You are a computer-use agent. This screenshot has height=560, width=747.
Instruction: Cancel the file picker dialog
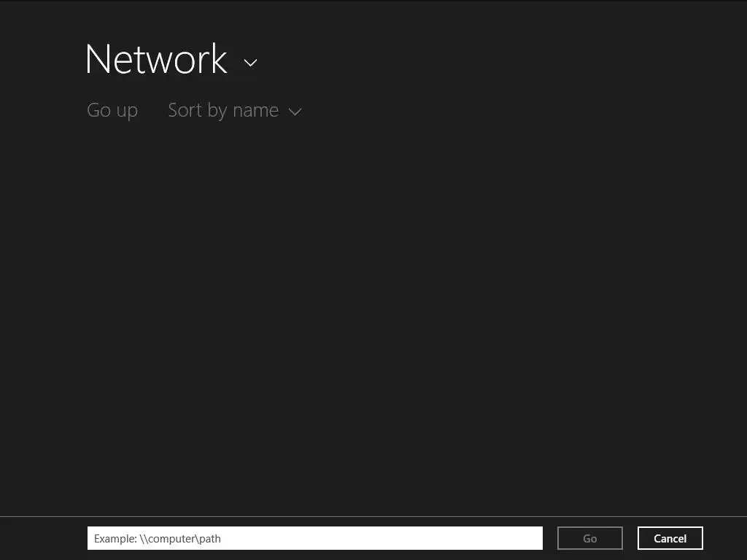pos(670,538)
